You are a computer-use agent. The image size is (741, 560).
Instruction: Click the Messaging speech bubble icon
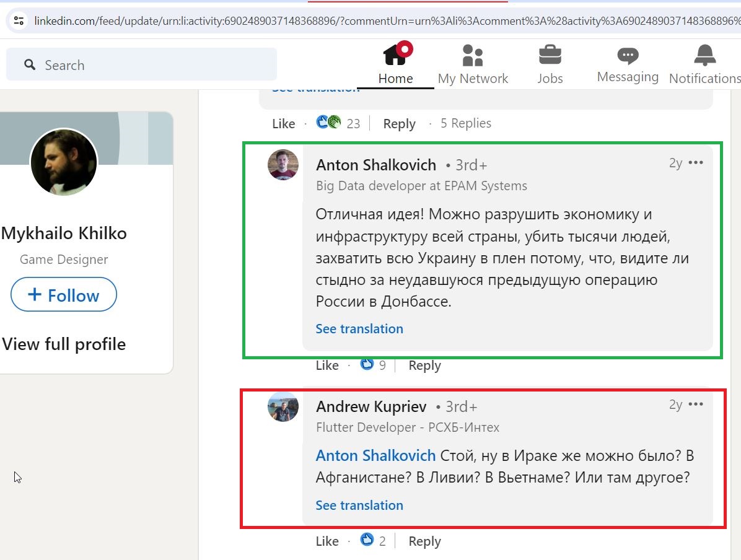click(x=628, y=56)
